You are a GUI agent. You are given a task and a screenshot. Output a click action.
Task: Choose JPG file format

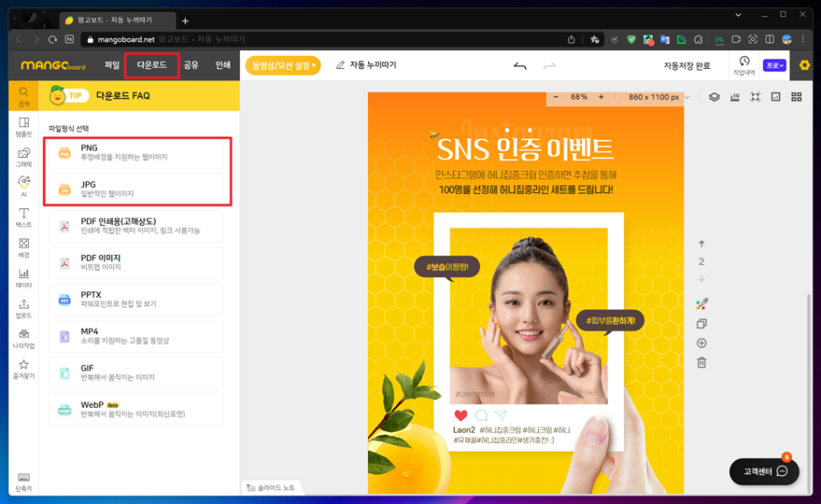click(x=136, y=189)
